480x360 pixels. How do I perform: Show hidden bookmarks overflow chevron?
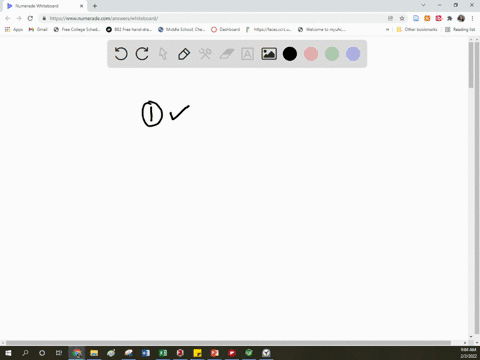click(x=387, y=29)
